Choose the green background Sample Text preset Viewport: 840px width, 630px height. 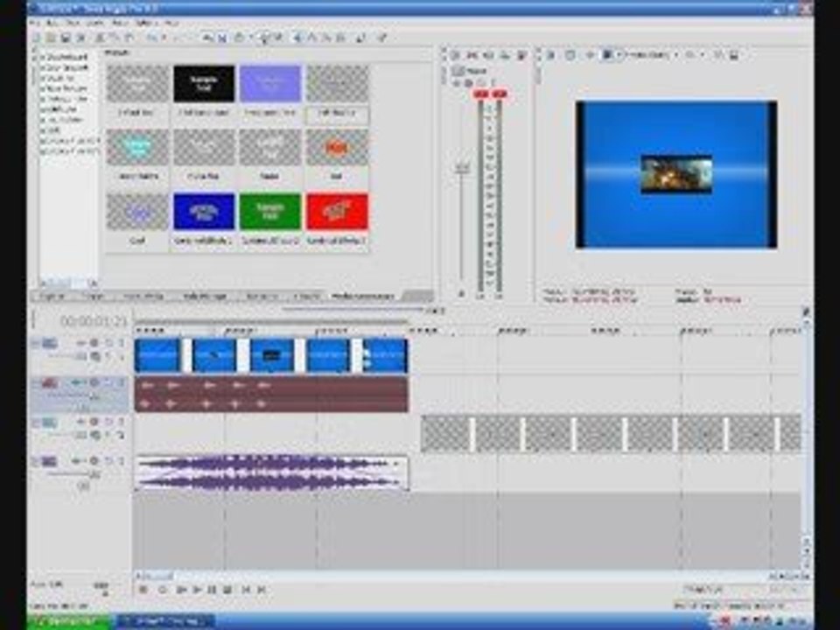(270, 212)
